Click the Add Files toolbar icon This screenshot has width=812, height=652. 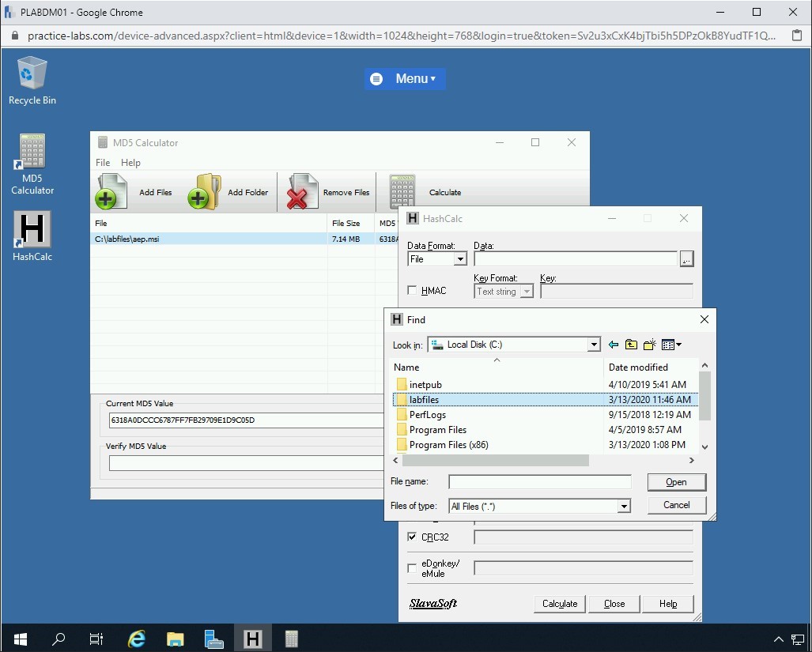tap(111, 192)
